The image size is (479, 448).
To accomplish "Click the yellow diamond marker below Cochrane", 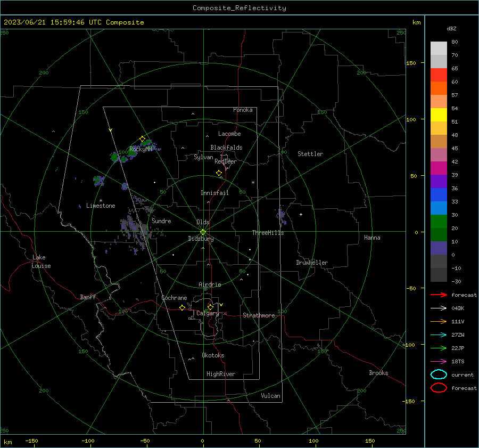I will (x=182, y=307).
